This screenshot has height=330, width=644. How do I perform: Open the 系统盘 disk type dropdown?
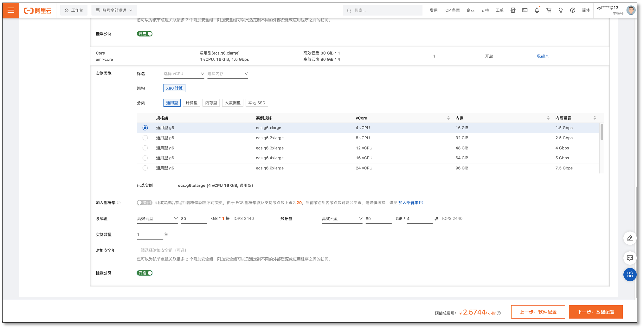(157, 219)
